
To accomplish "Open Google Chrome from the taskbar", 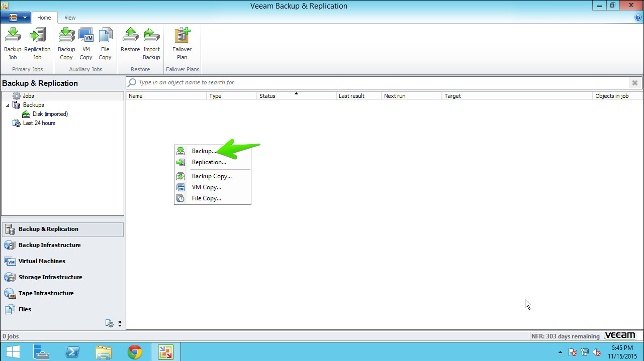I will 134,351.
